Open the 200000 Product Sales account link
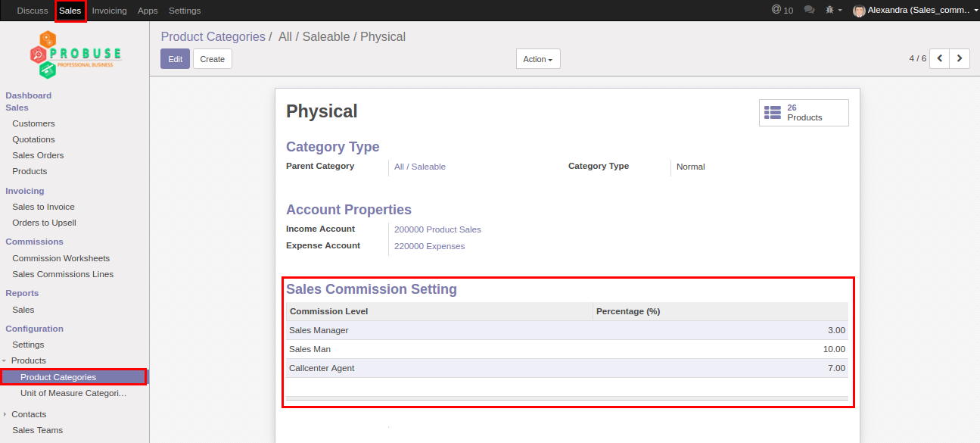The width and height of the screenshot is (980, 443). [437, 229]
